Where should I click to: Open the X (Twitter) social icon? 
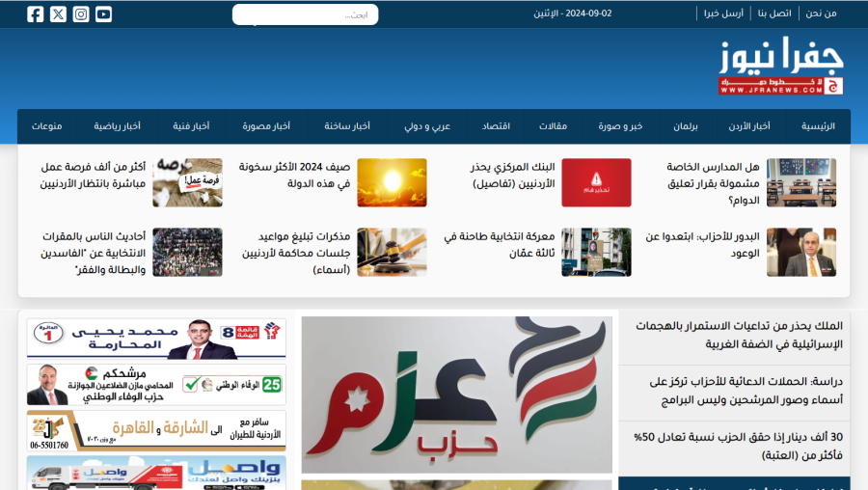(58, 14)
